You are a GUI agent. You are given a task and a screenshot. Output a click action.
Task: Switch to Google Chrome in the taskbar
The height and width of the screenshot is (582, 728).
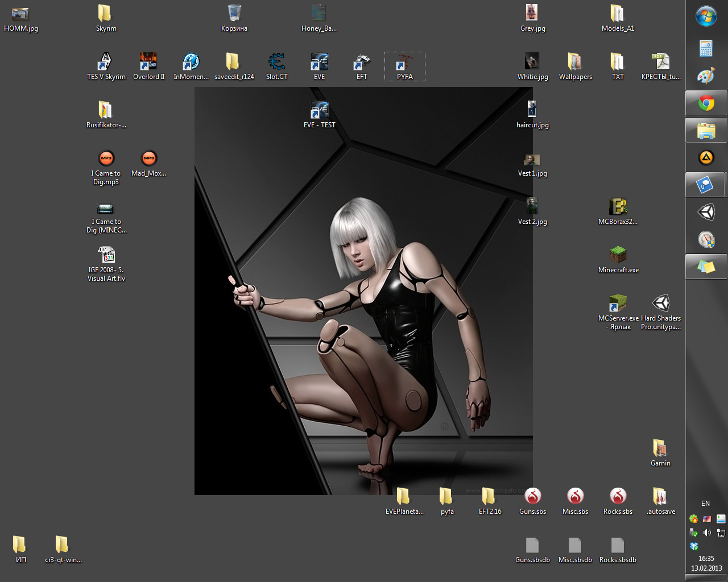706,103
